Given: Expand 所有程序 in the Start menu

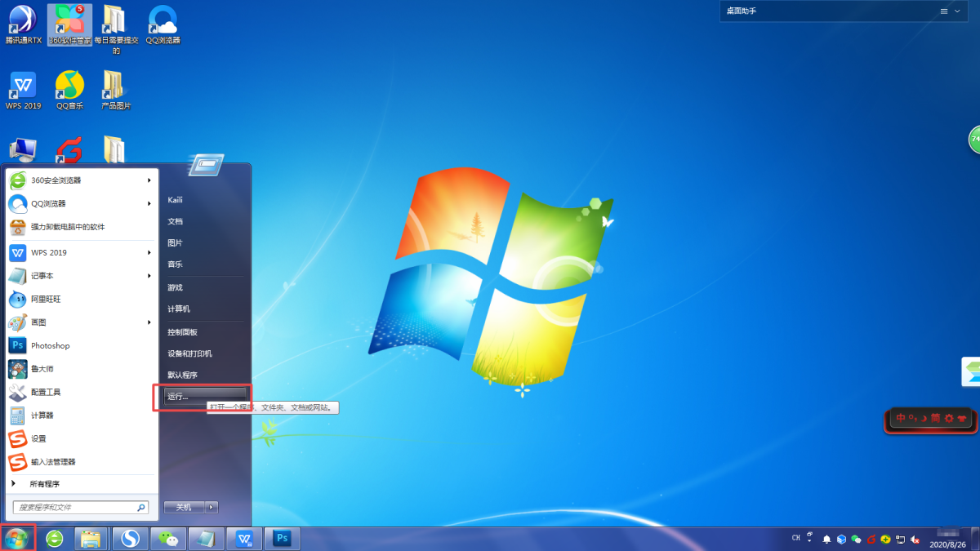Looking at the screenshot, I should (44, 484).
